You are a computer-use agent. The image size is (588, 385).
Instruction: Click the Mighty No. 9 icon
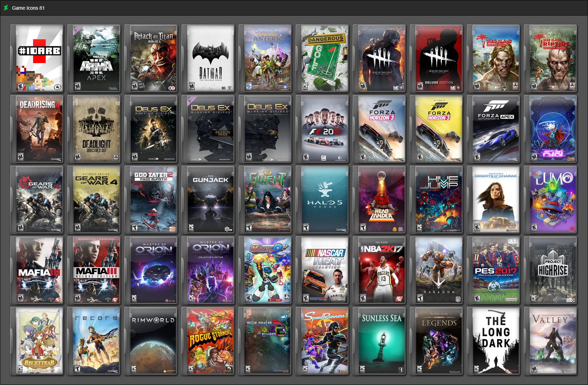265,271
